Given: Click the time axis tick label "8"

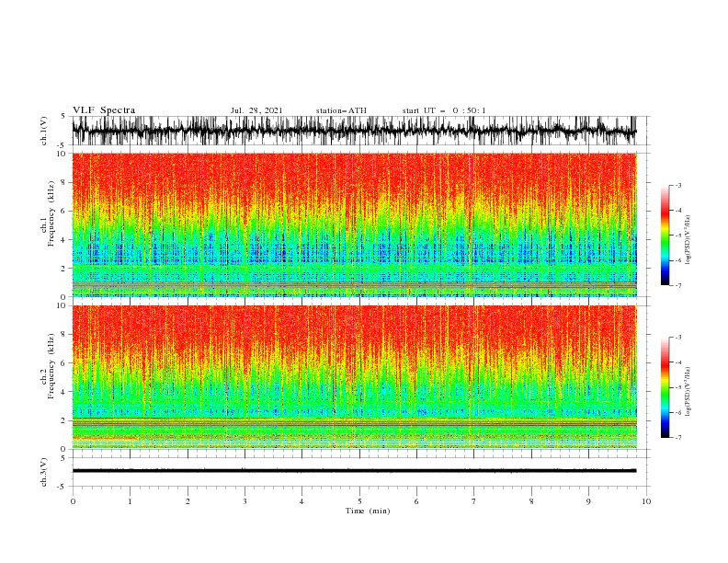Looking at the screenshot, I should click(x=531, y=501).
